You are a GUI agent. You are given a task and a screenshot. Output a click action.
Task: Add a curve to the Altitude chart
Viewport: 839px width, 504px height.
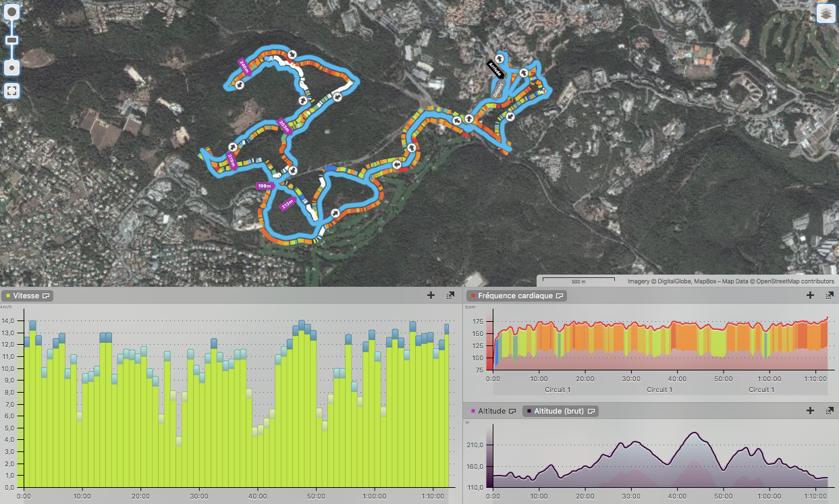point(810,410)
